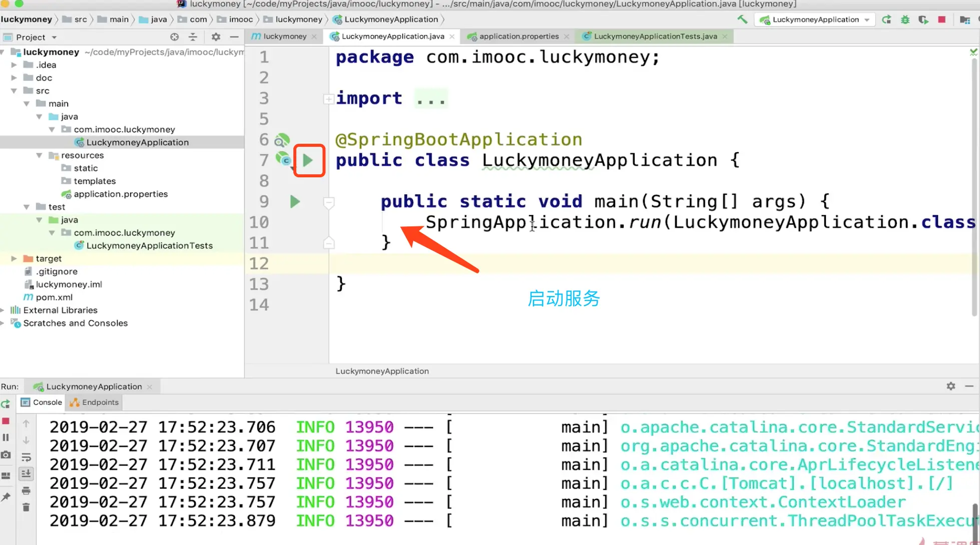The width and height of the screenshot is (980, 545).
Task: Toggle scroll-to-end in the console
Action: point(26,473)
